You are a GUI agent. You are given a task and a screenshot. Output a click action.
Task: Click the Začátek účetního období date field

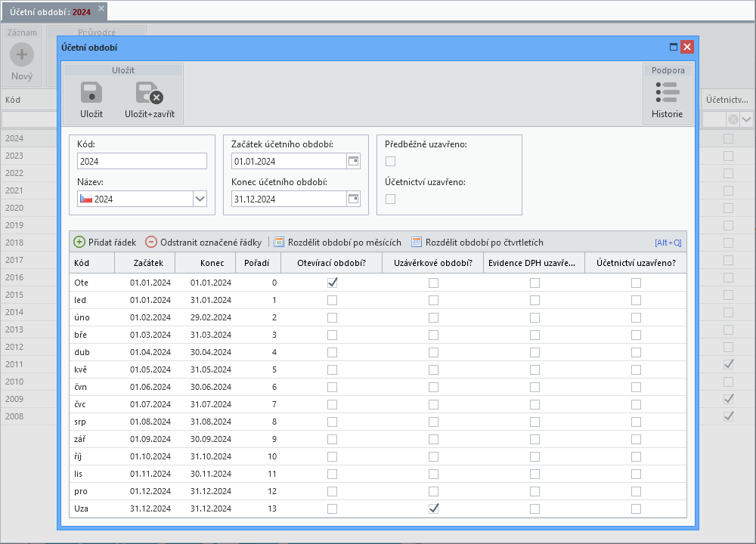(289, 161)
